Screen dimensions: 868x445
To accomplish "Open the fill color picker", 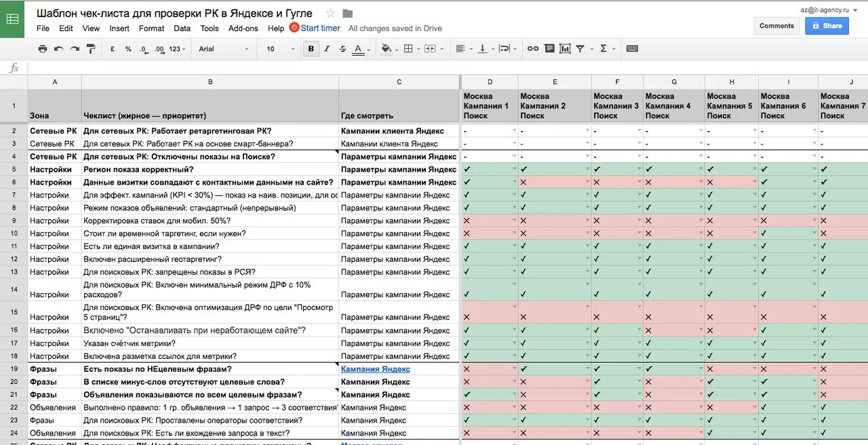I will point(389,49).
